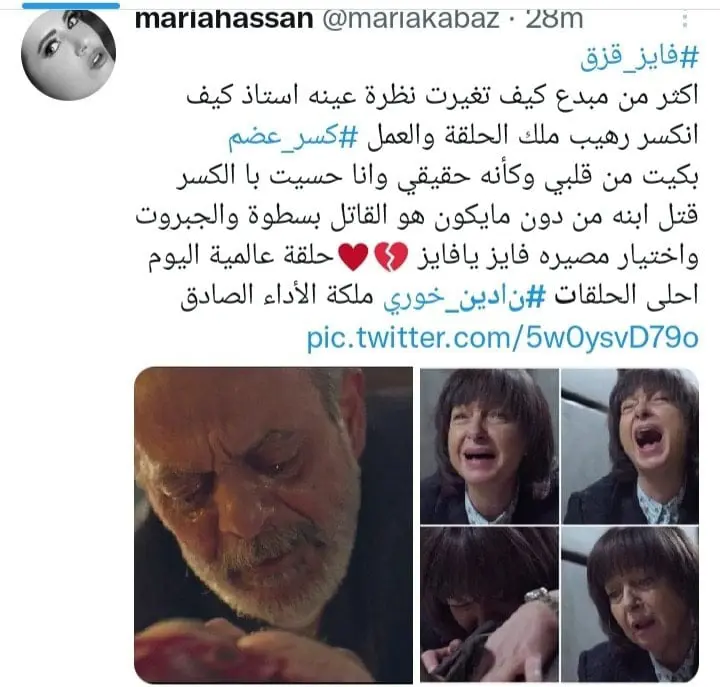720x687 pixels.
Task: Click the text ملكة الأداء الصادق
Action: point(277,295)
